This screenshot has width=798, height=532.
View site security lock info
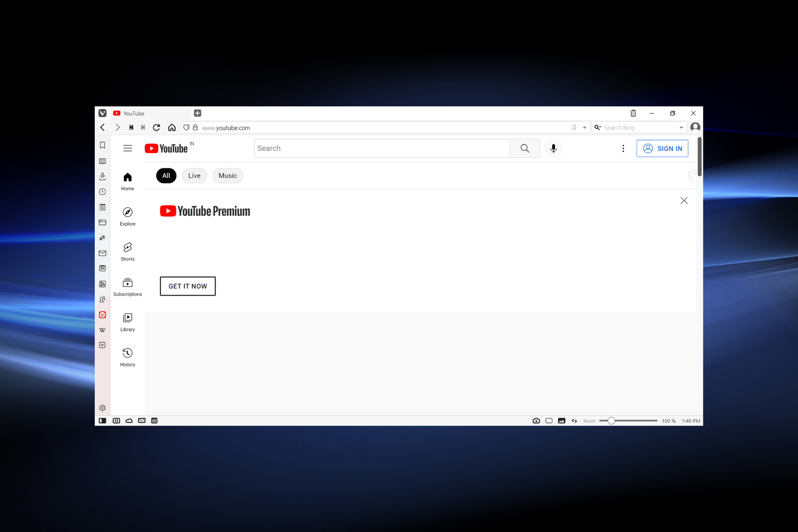pyautogui.click(x=195, y=128)
